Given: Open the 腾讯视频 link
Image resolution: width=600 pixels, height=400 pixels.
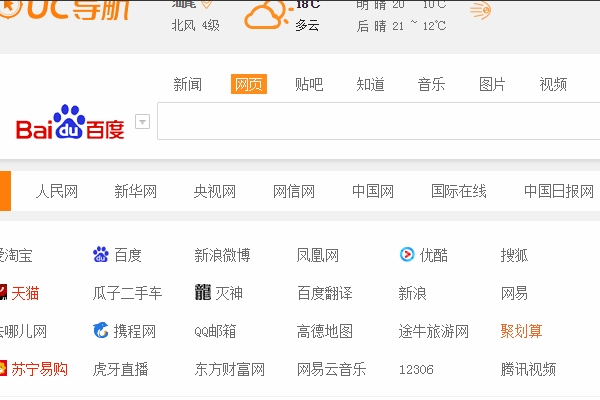Looking at the screenshot, I should coord(528,369).
